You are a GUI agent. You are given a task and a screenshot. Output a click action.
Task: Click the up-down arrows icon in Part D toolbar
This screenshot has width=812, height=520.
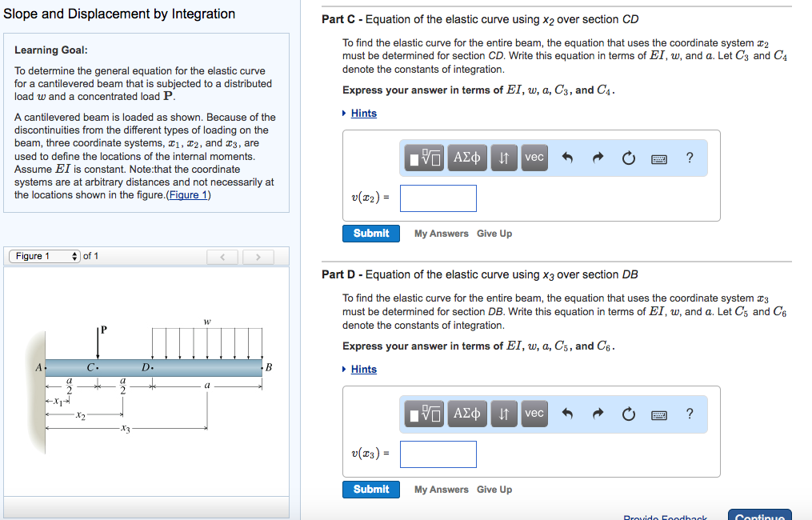[505, 414]
